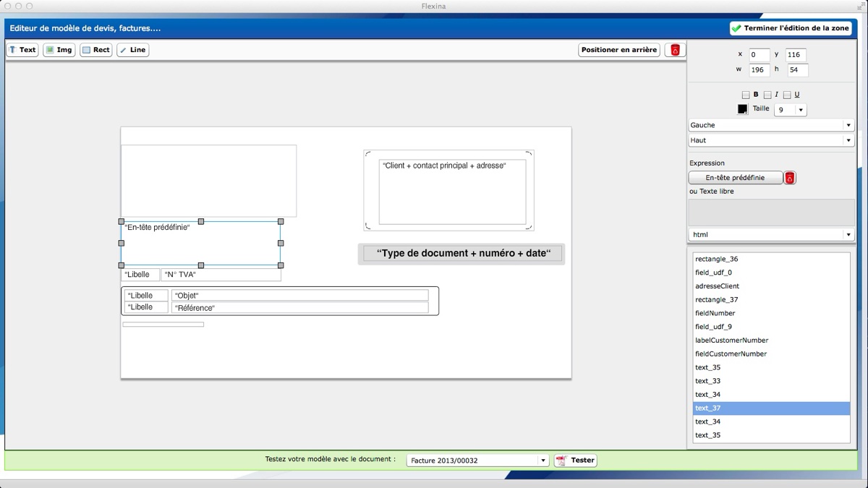Viewport: 868px width, 488px height.
Task: Click the red trash icon in top toolbar
Action: 675,50
